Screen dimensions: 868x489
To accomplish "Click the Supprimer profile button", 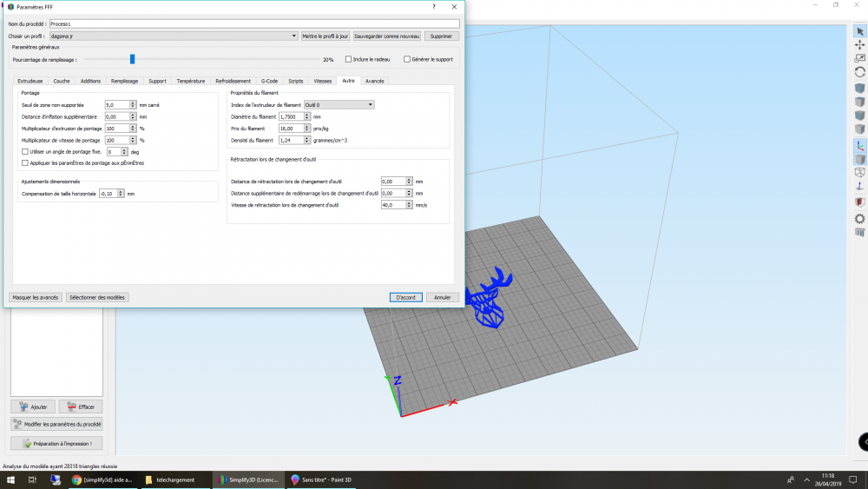I will (x=441, y=36).
